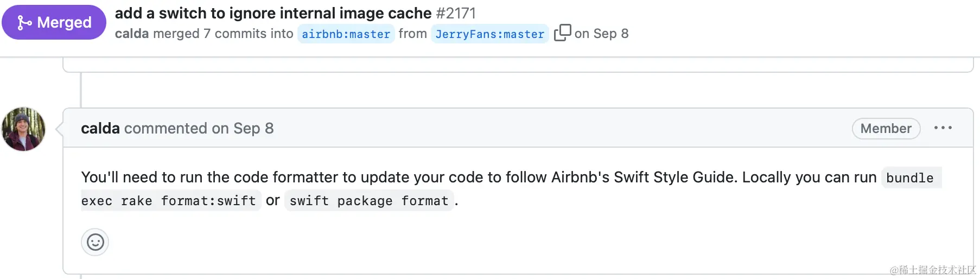Click the copy head branch name icon

[x=562, y=33]
